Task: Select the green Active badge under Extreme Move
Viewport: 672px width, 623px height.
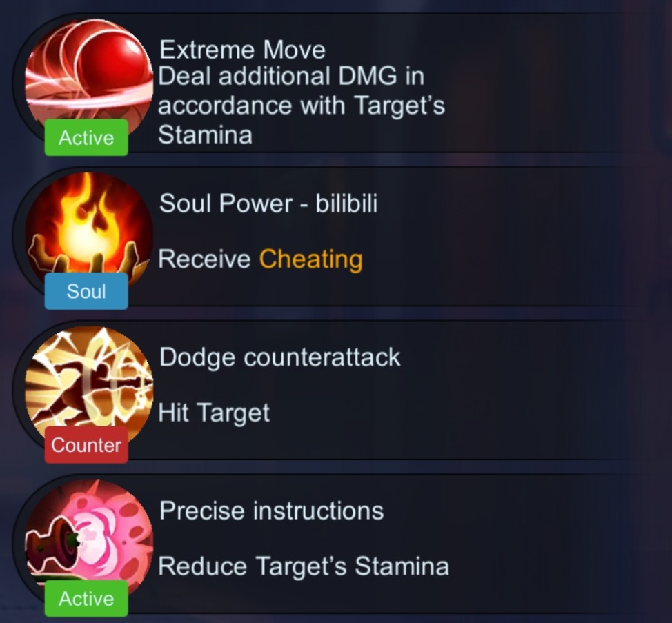Action: click(86, 137)
